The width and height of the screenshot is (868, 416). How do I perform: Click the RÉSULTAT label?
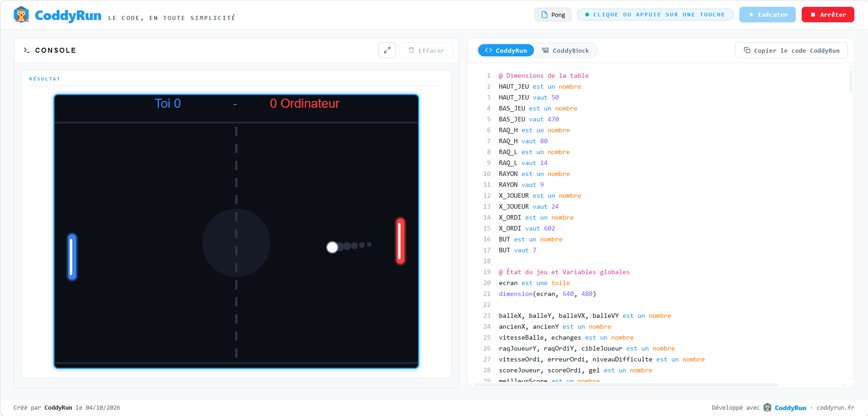point(45,79)
